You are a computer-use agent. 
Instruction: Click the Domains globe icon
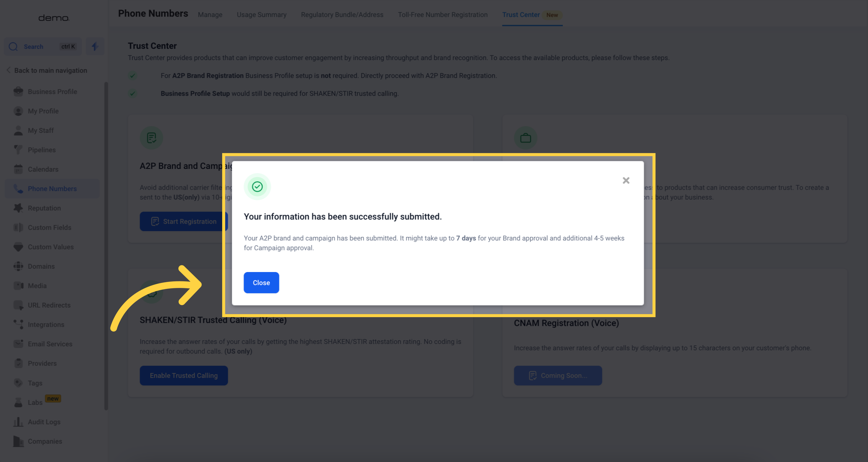click(18, 266)
